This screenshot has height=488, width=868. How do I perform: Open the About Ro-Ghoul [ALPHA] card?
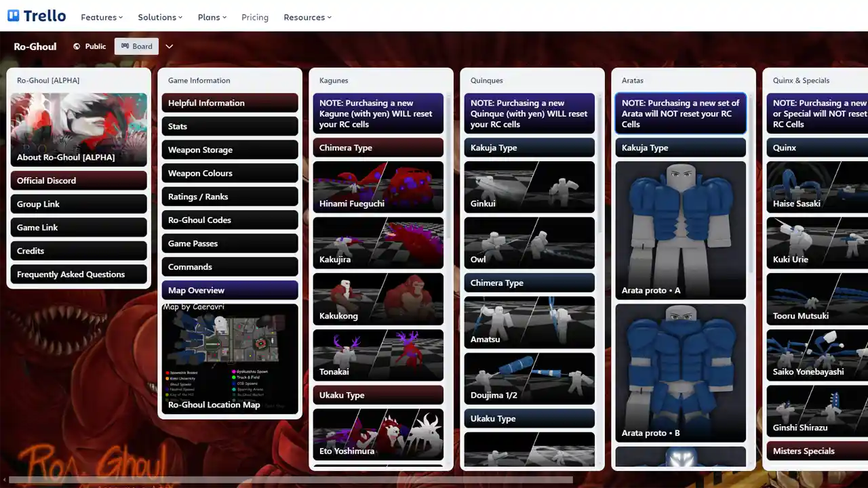(79, 129)
